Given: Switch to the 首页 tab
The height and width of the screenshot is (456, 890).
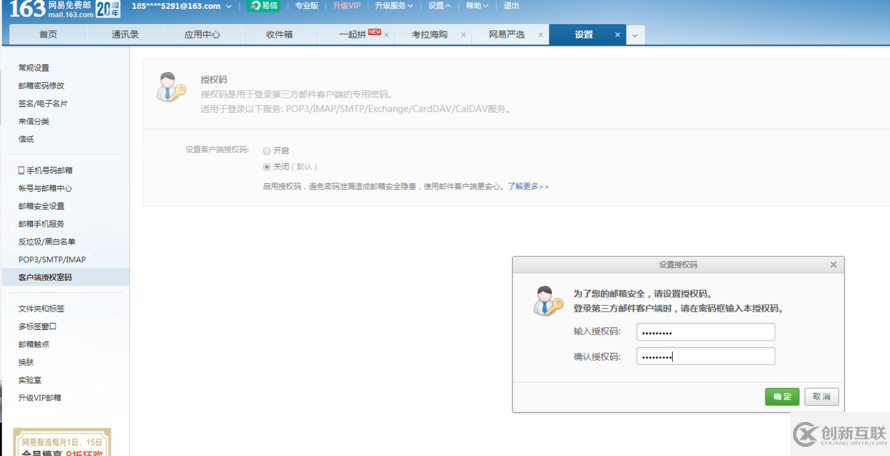Looking at the screenshot, I should [x=48, y=35].
